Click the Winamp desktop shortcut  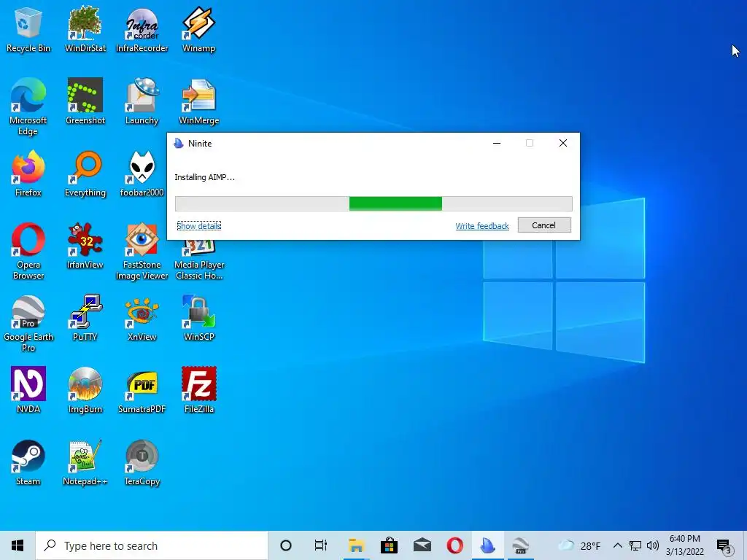click(x=198, y=29)
